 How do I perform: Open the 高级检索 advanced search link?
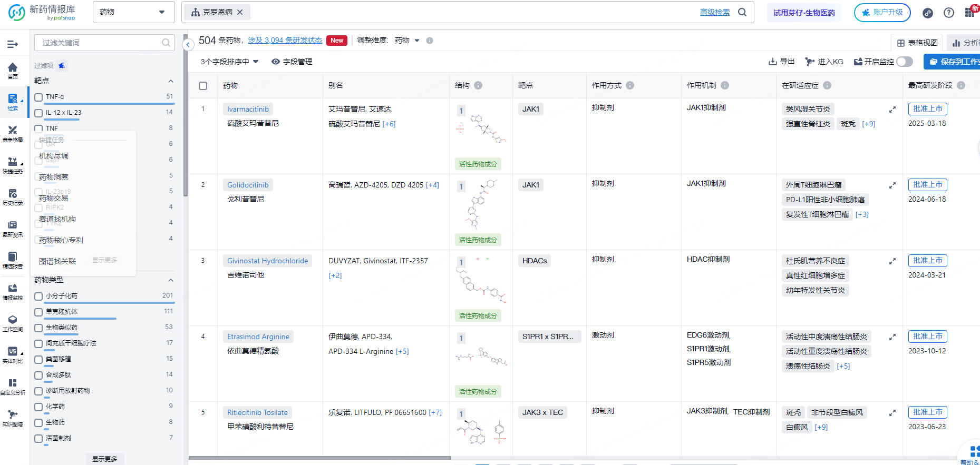(x=715, y=12)
